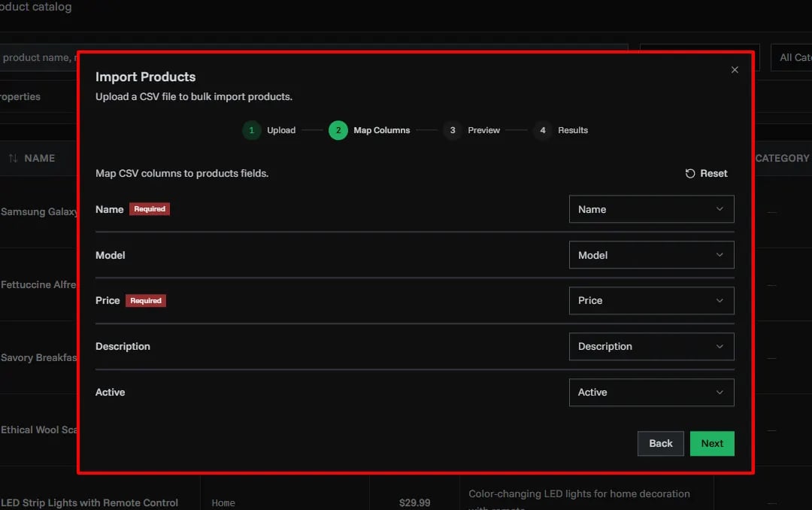Click the green Next button
Image resolution: width=812 pixels, height=510 pixels.
[711, 443]
